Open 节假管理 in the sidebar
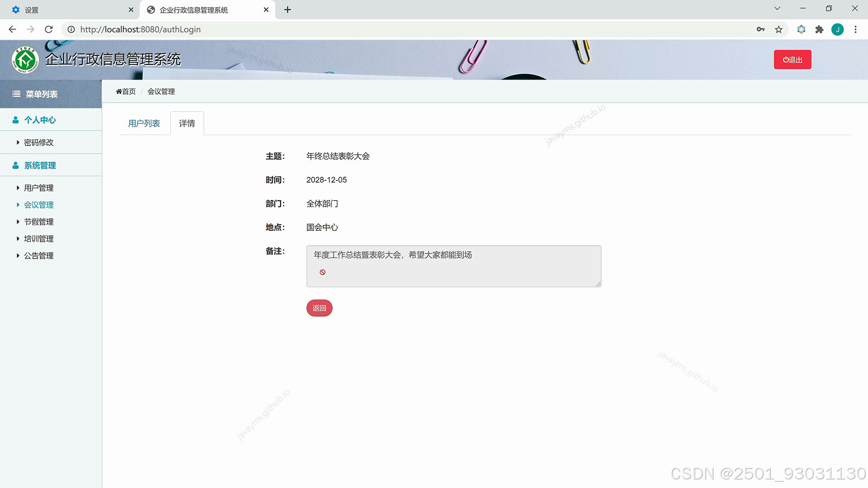868x488 pixels. (x=38, y=222)
